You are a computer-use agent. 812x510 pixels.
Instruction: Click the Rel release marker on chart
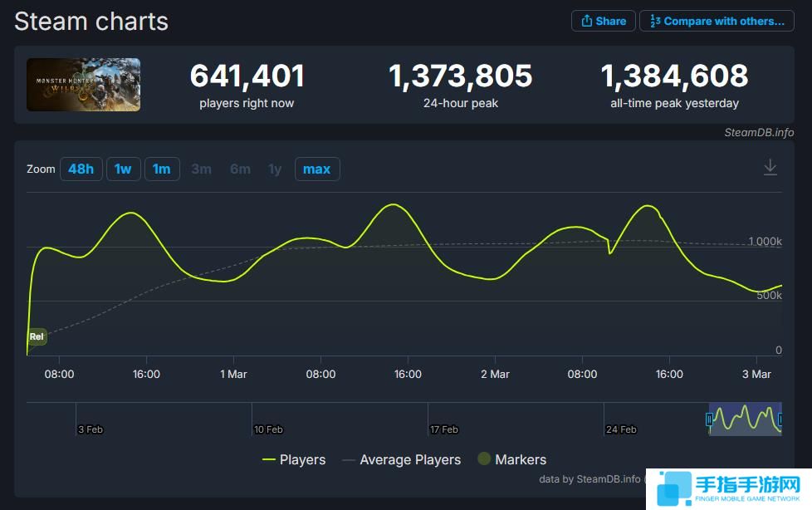37,336
